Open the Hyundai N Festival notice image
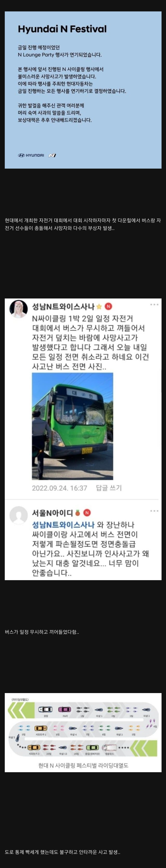The image size is (166, 868). [83, 90]
